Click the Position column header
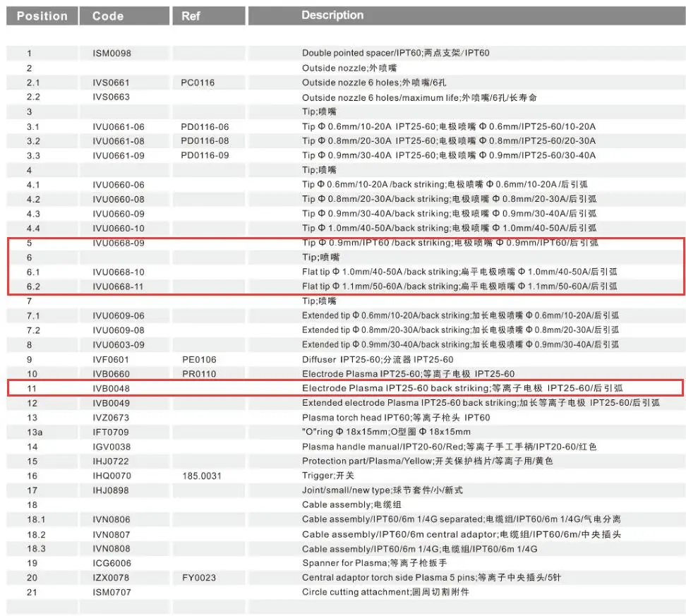Screen dimensions: 686x616 click(x=42, y=16)
